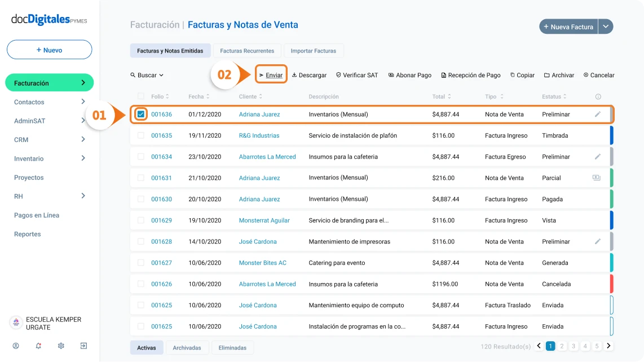Viewport: 644px width, 362px height.
Task: Sort table by Cliente column
Action: click(250, 96)
